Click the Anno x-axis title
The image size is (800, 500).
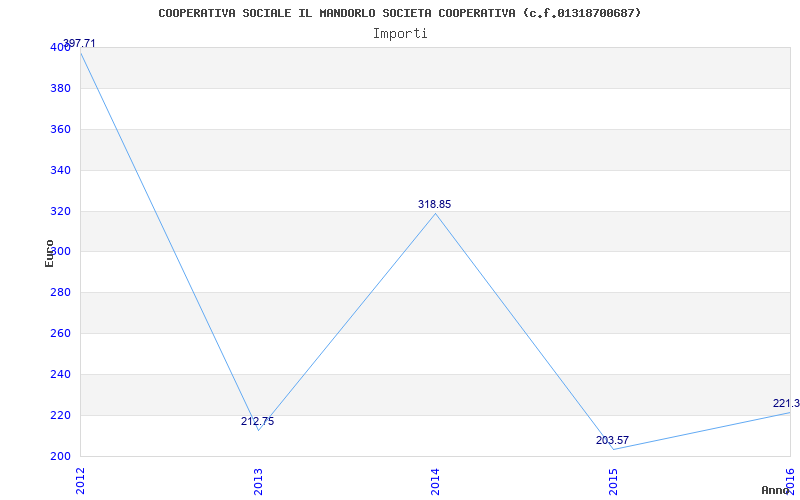pyautogui.click(x=775, y=490)
